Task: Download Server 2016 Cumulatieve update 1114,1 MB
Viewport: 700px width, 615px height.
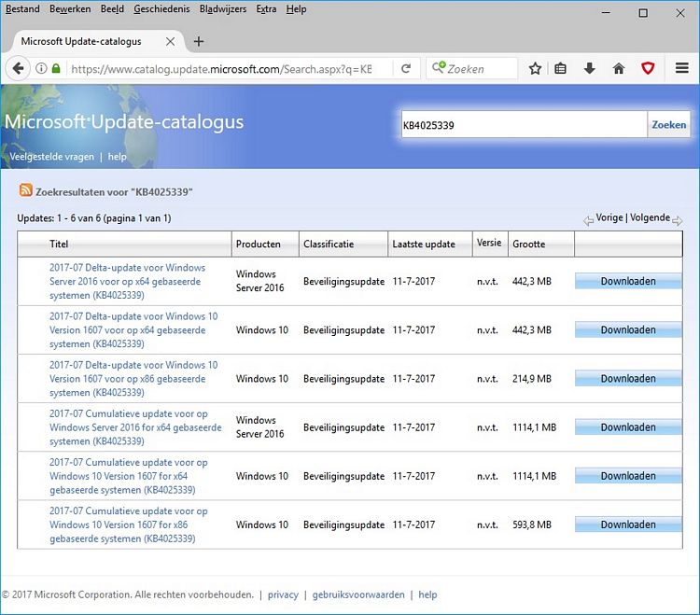Action: tap(628, 427)
